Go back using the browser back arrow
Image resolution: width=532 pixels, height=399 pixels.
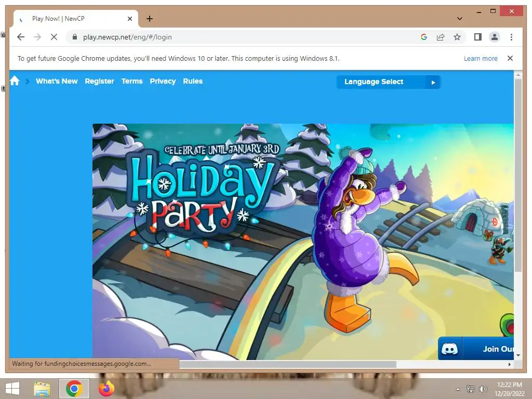coord(21,37)
